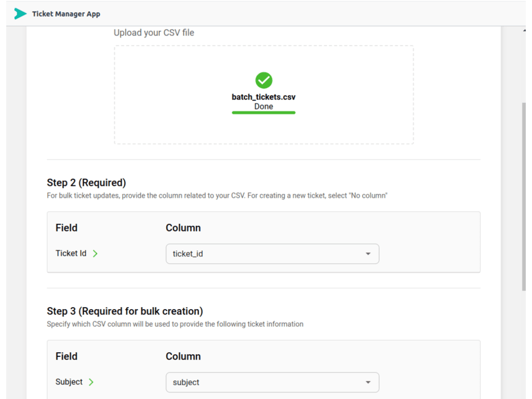Screen dimensions: 532x399
Task: Click the Done upload status text
Action: point(263,106)
